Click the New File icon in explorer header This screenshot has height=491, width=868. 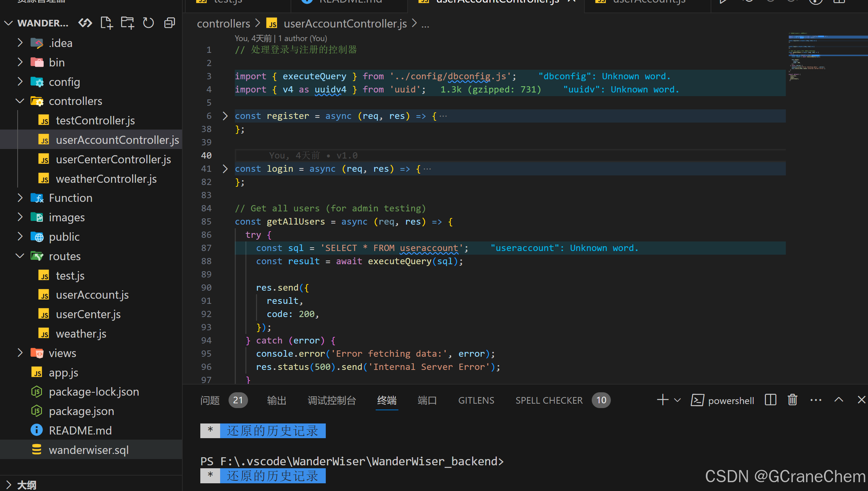pyautogui.click(x=106, y=23)
